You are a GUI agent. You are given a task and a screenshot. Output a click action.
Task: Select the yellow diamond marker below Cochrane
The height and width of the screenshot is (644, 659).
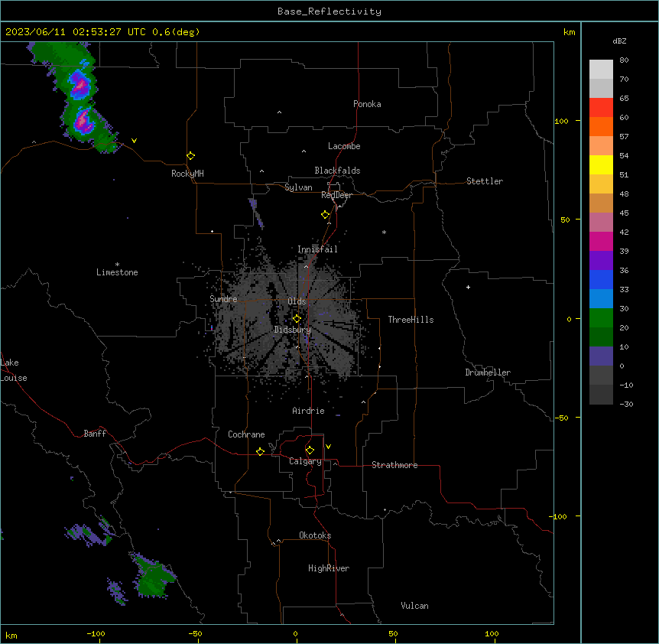click(x=260, y=451)
